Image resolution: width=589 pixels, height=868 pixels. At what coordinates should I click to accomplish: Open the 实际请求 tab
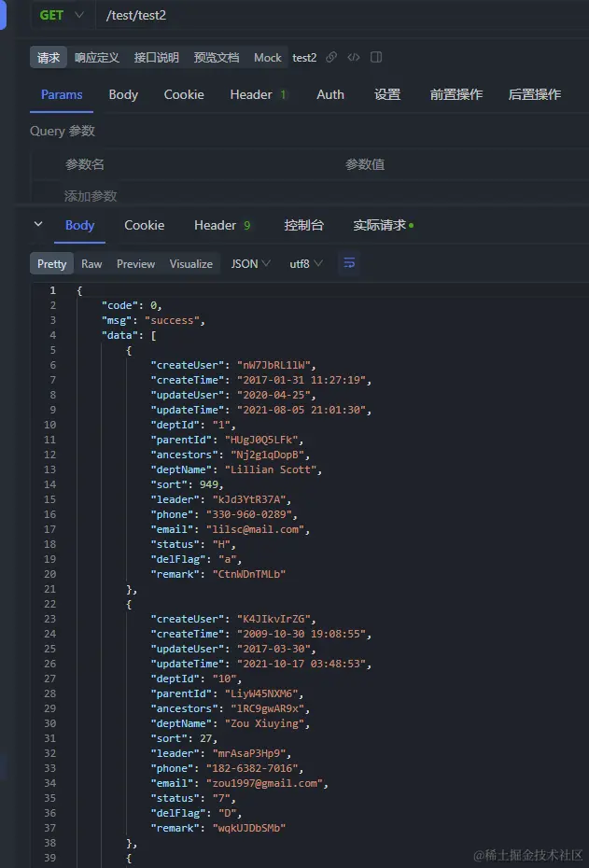click(383, 225)
